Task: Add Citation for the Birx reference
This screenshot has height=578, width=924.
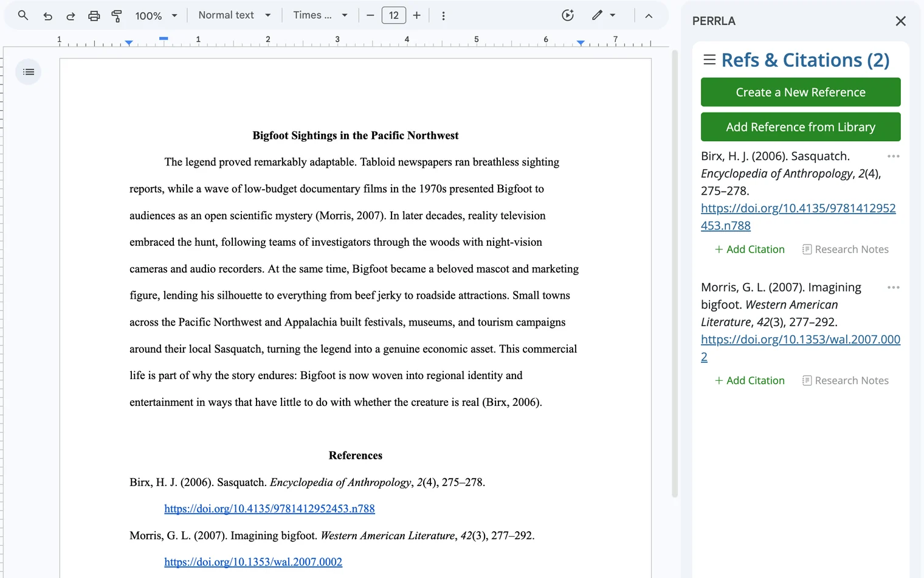Action: (750, 249)
